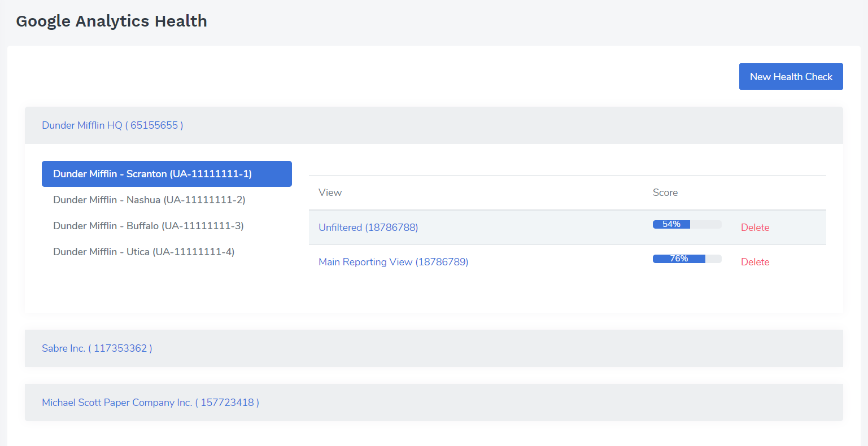Select the Dunder Mifflin - Scranton property tab
This screenshot has height=446, width=868.
tap(167, 174)
